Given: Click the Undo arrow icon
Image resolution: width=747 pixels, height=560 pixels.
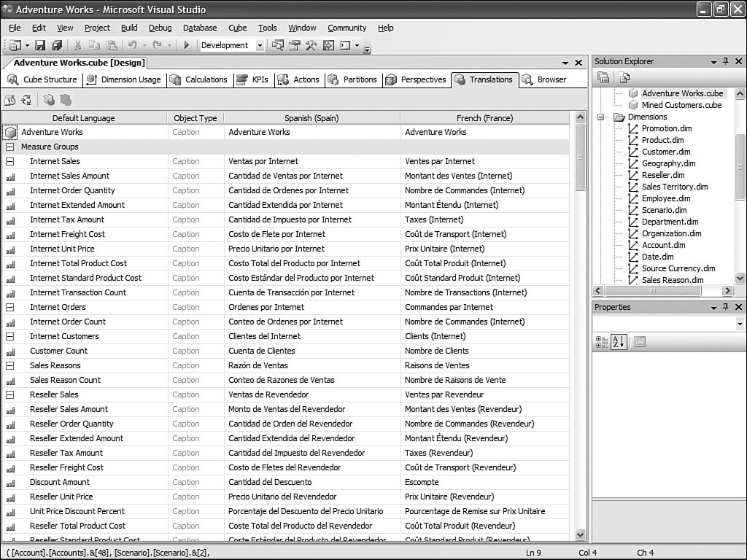Looking at the screenshot, I should (132, 45).
